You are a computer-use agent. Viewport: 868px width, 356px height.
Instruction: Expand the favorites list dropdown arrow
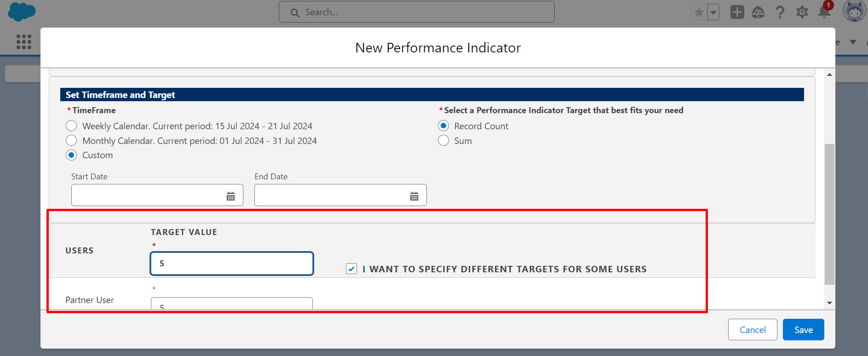(713, 12)
